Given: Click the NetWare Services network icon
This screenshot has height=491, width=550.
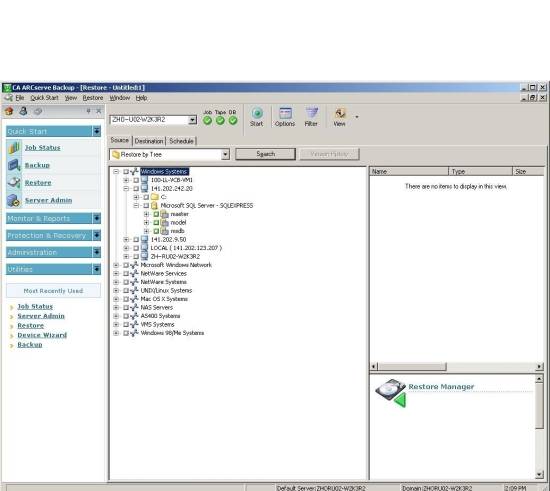Looking at the screenshot, I should point(134,274).
